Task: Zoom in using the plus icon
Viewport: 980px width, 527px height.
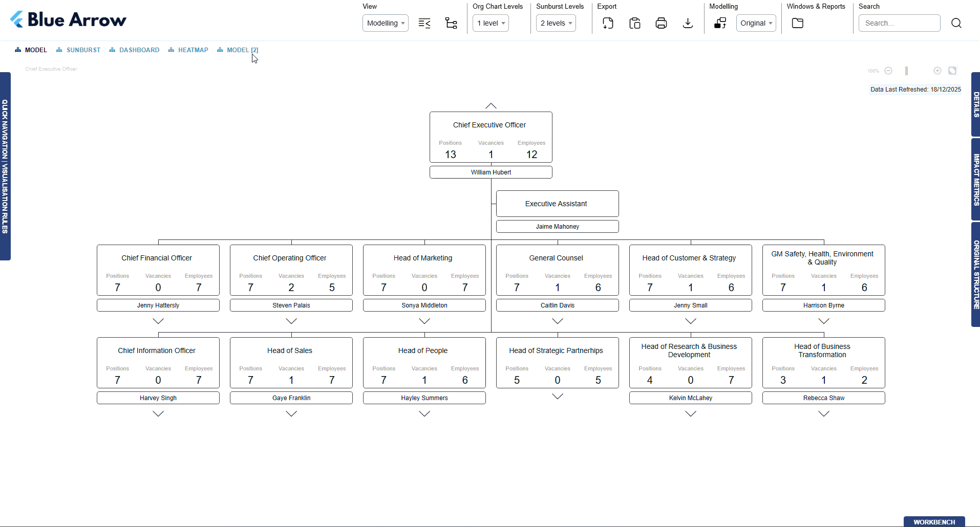Action: click(x=937, y=71)
